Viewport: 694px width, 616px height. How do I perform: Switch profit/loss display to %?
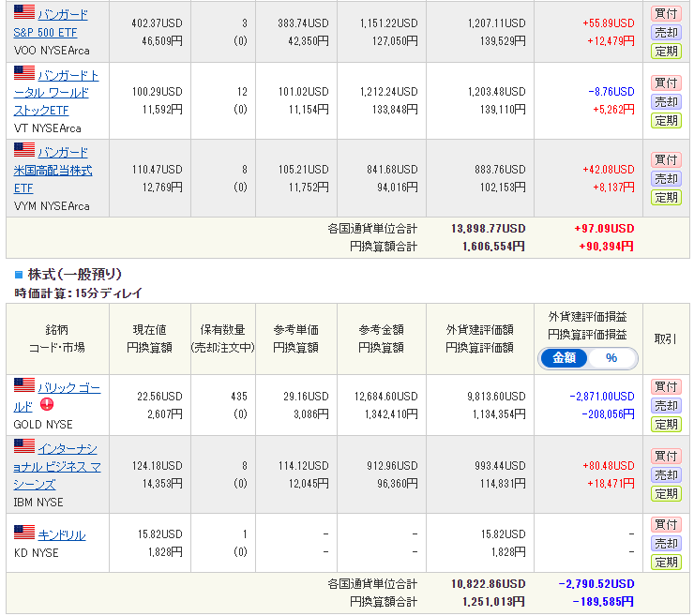tap(611, 357)
